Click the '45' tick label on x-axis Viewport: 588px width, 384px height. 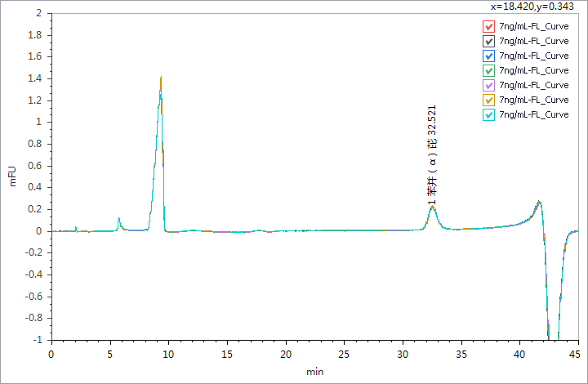point(574,354)
